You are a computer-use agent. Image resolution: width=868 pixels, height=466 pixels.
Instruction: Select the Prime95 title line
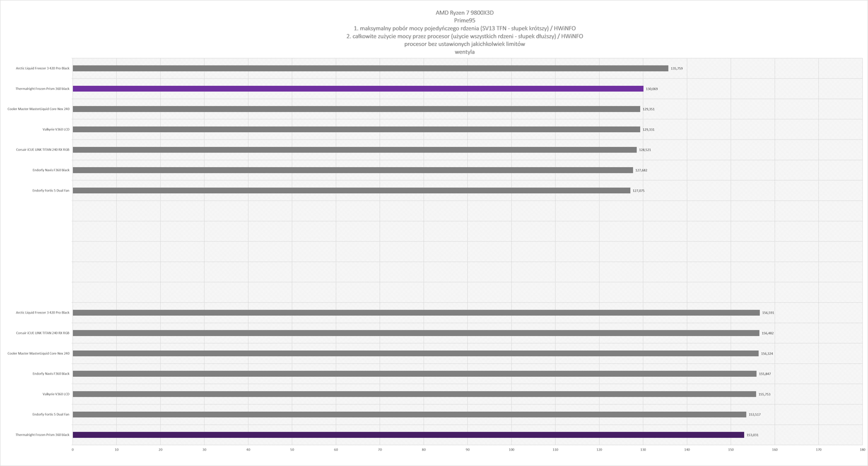[465, 20]
